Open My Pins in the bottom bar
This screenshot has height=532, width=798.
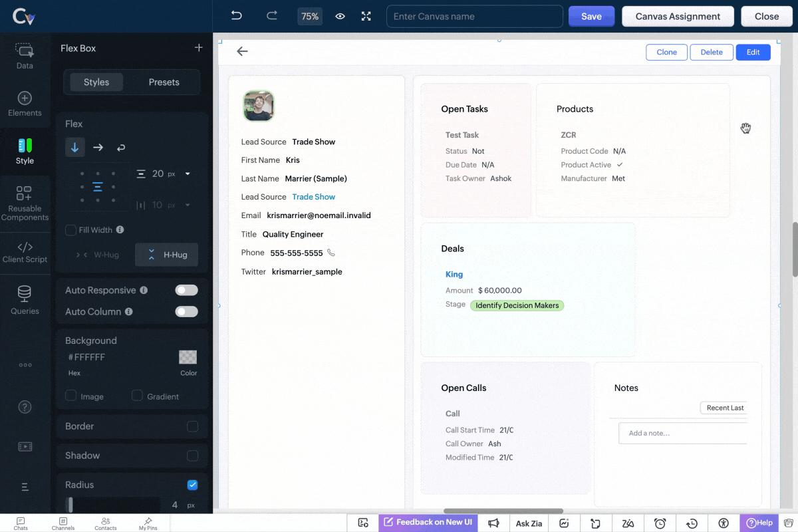coord(148,523)
